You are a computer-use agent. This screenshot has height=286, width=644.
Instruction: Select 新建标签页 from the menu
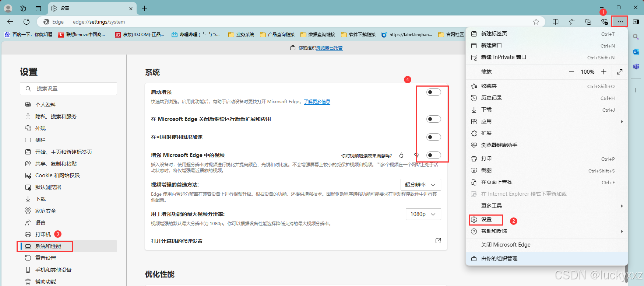[547, 34]
